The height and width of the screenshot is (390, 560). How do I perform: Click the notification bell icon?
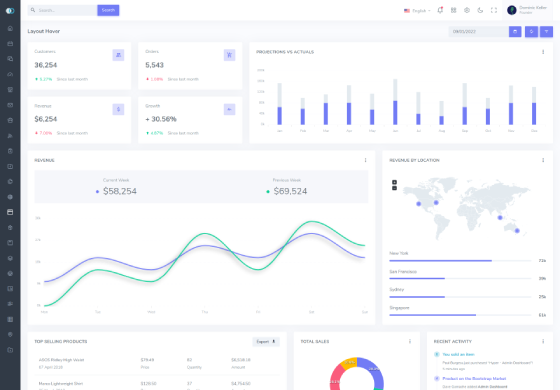point(440,10)
